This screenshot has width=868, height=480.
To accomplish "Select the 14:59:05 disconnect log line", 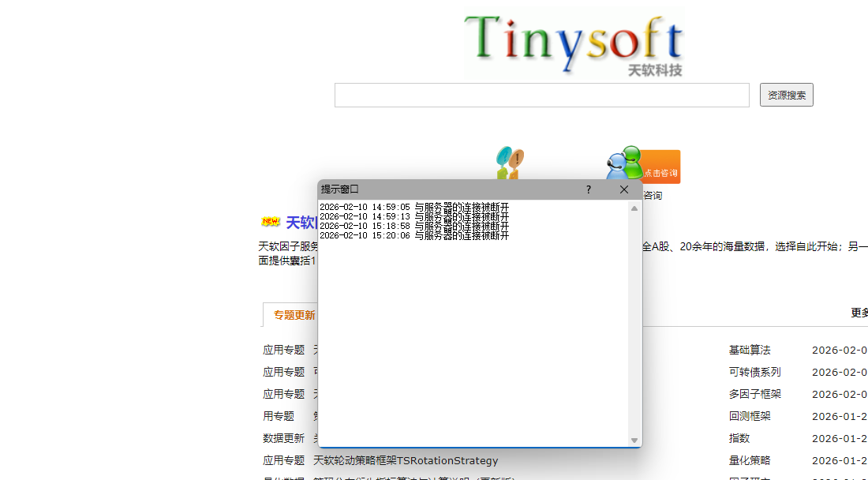I will point(414,207).
